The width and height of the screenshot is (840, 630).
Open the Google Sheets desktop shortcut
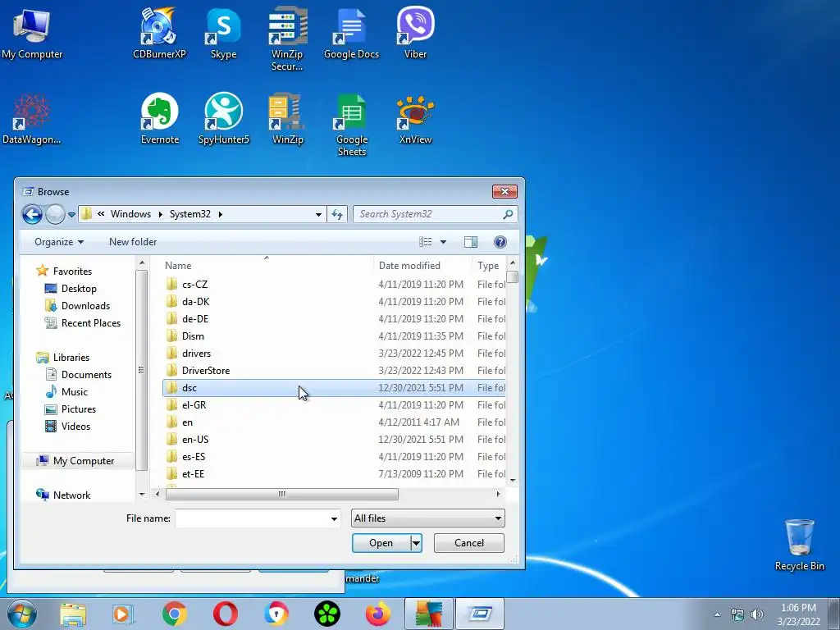[351, 125]
